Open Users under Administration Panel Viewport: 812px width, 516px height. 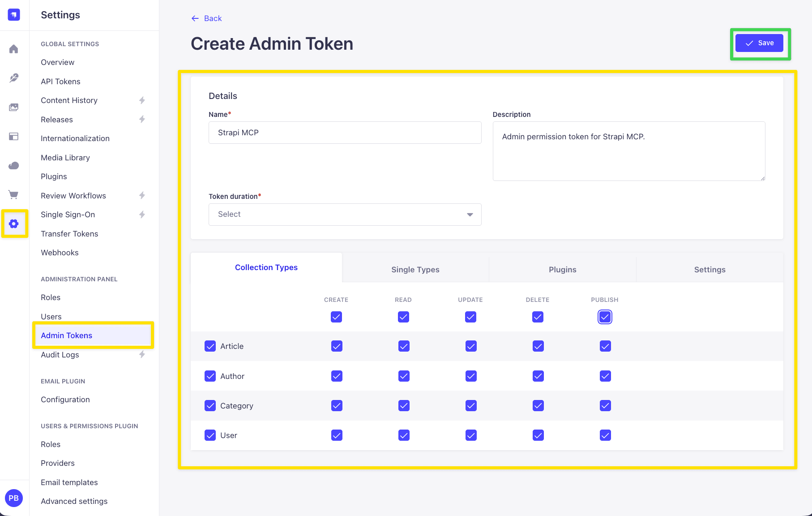51,317
